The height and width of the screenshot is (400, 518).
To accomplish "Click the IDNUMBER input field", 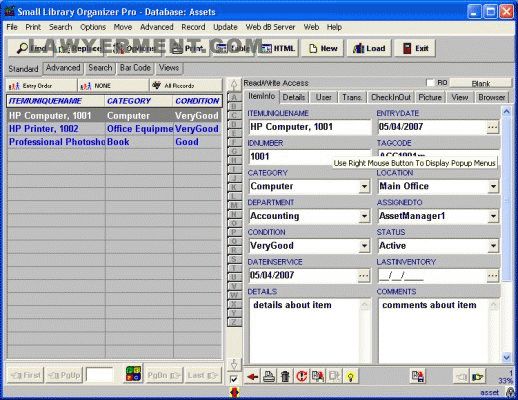I will click(x=310, y=156).
